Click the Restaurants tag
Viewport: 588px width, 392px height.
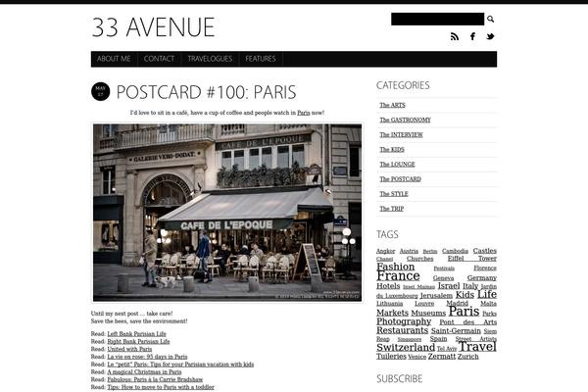click(x=403, y=330)
